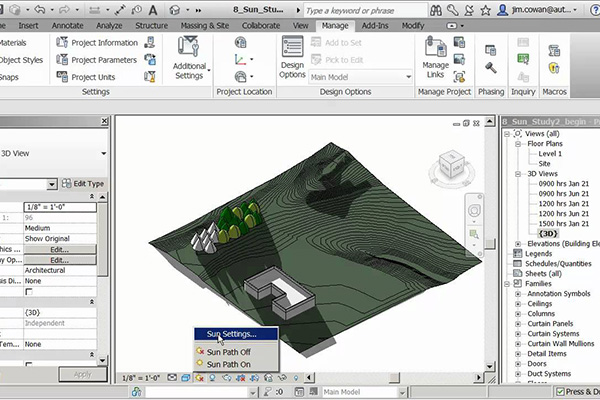Open the Main Model design option dropdown in ribbon
Screen dimensions: 600x400
[x=360, y=77]
